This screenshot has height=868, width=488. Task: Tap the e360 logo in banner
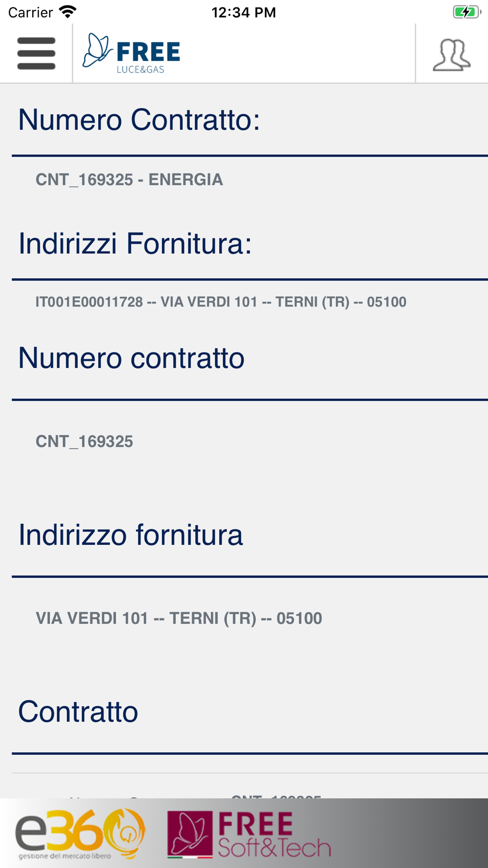pyautogui.click(x=81, y=833)
